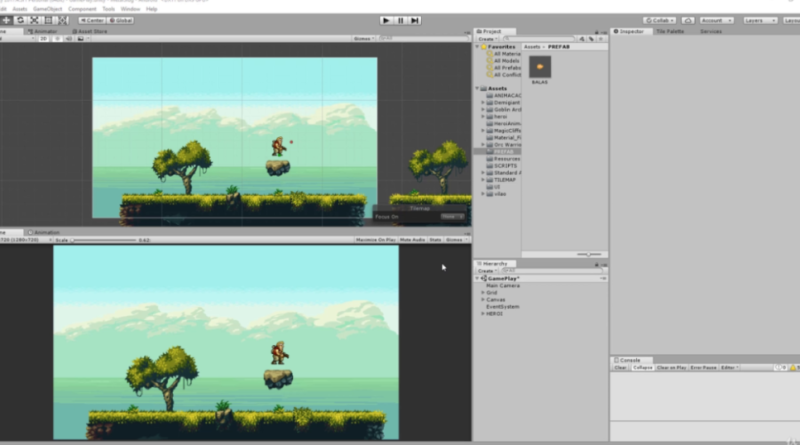Collapse the Assets root folder

tap(477, 89)
